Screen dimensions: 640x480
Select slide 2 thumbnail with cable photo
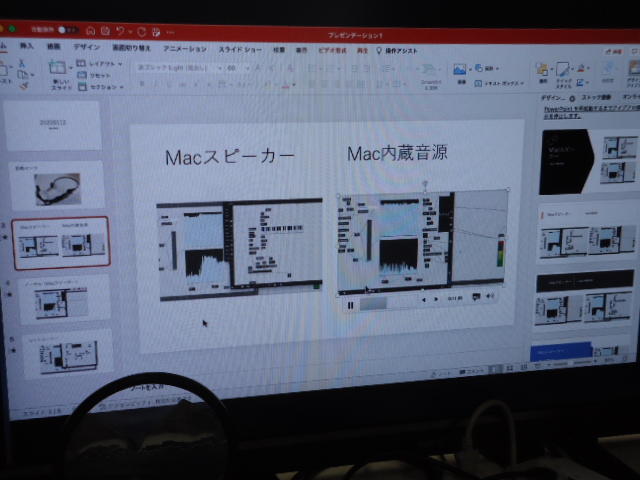pyautogui.click(x=57, y=186)
